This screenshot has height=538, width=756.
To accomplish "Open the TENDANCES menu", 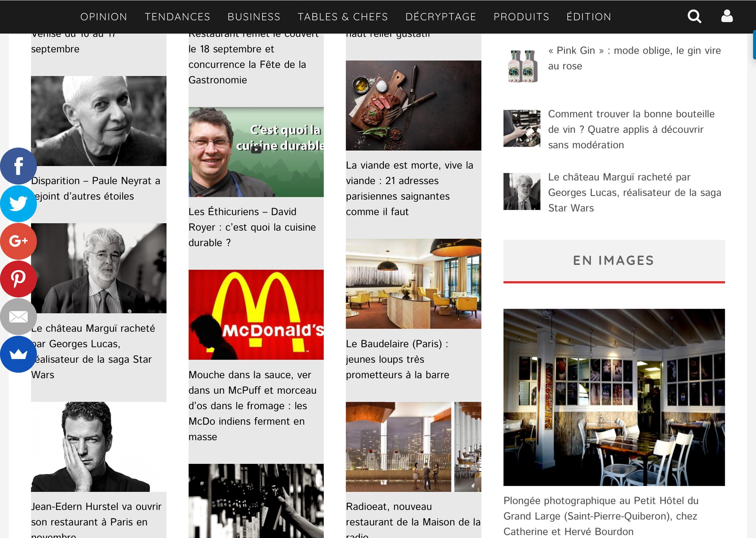I will 177,17.
